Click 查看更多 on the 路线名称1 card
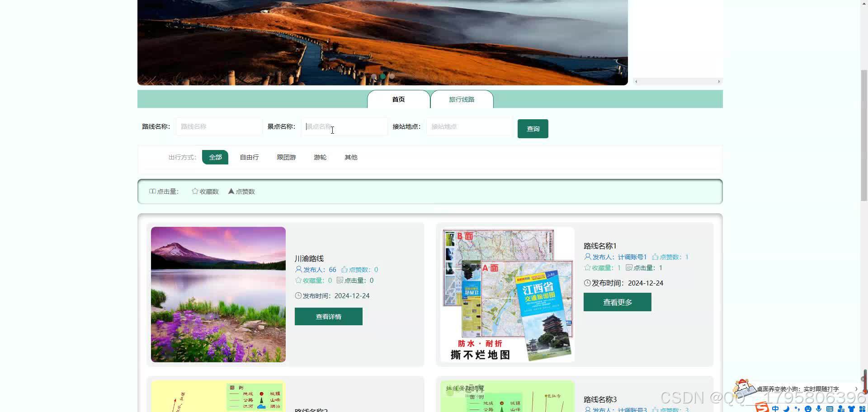The height and width of the screenshot is (412, 868). tap(617, 302)
